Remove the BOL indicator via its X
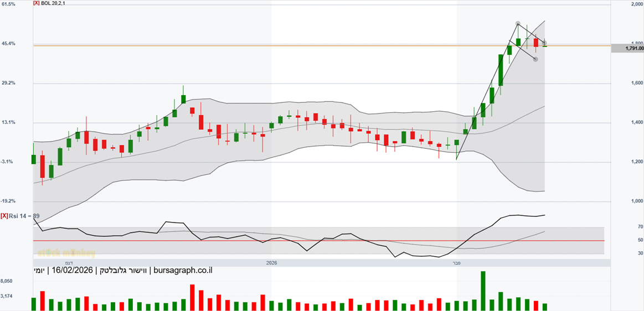This screenshot has height=311, width=644. point(37,2)
